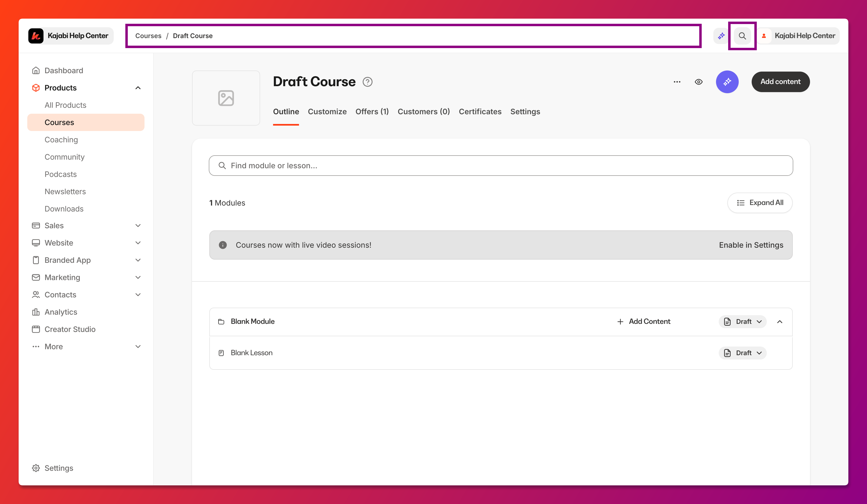Click Enable in Settings link
This screenshot has height=504, width=867.
pos(751,245)
